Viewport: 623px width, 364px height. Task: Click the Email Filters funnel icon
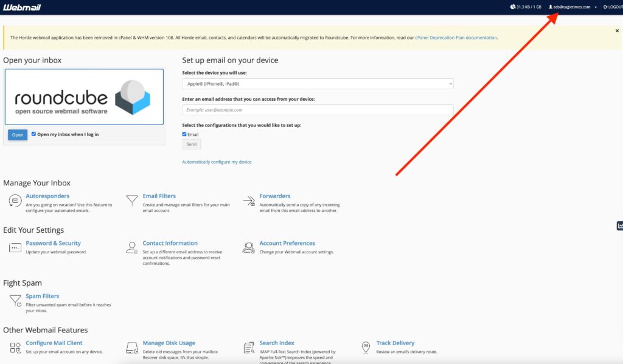[131, 201]
